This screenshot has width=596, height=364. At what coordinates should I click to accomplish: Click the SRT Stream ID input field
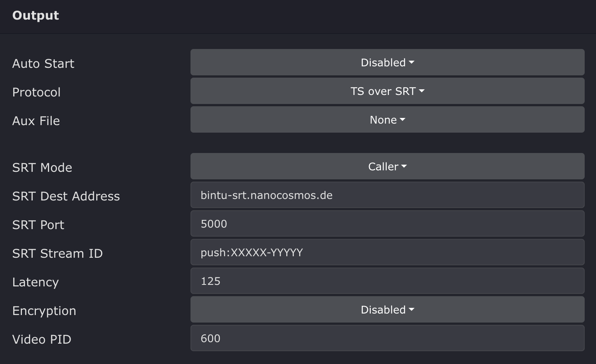(x=387, y=252)
